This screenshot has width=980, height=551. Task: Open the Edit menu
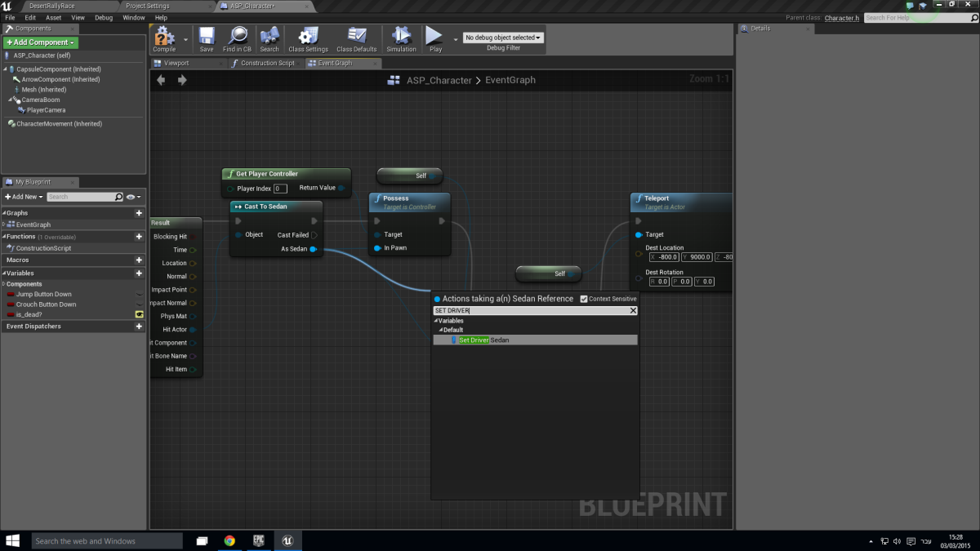pyautogui.click(x=30, y=17)
